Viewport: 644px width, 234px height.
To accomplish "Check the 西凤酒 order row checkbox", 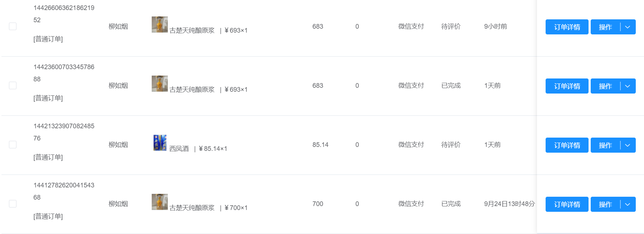I will pyautogui.click(x=13, y=145).
